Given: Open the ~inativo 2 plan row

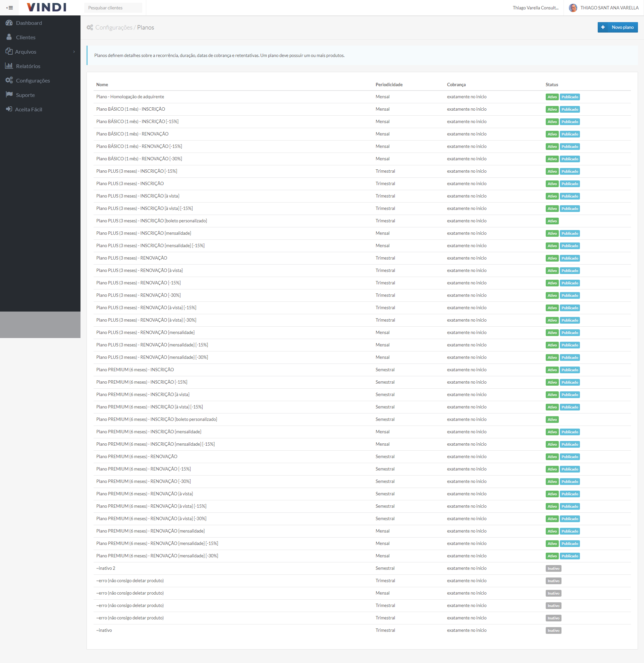Looking at the screenshot, I should 106,568.
